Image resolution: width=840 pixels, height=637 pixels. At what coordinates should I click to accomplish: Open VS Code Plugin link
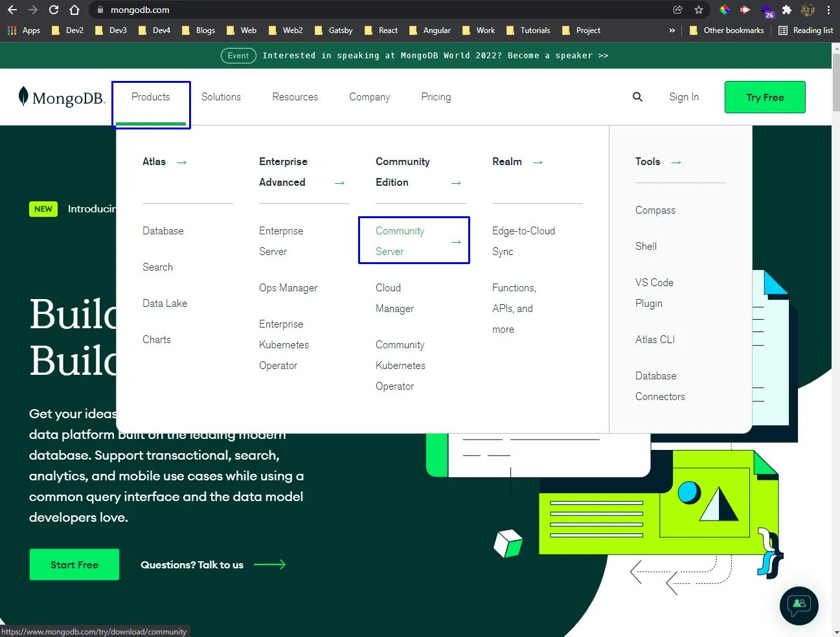click(654, 293)
